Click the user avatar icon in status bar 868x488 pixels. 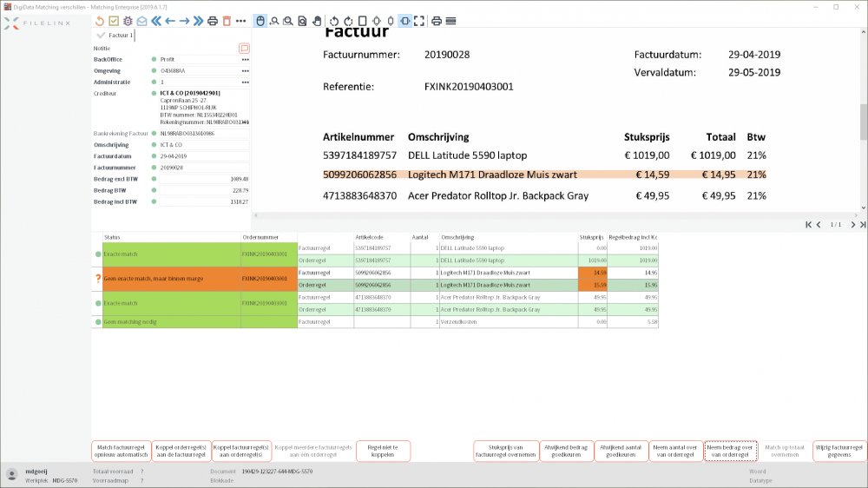[11, 475]
